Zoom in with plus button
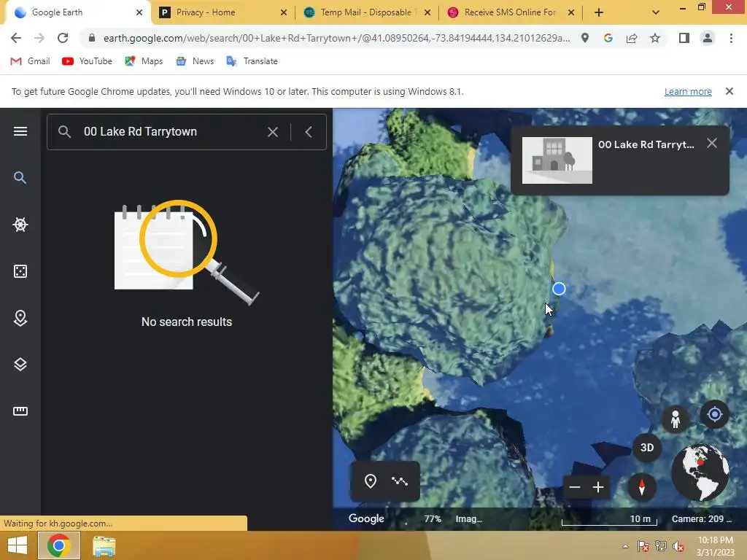Screen dimensions: 747x560 (x=598, y=487)
